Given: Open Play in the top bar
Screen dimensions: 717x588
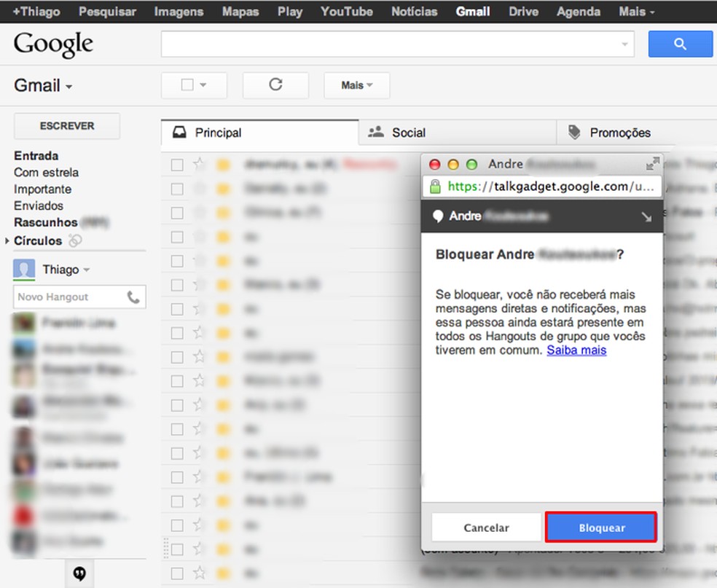Looking at the screenshot, I should coord(290,12).
